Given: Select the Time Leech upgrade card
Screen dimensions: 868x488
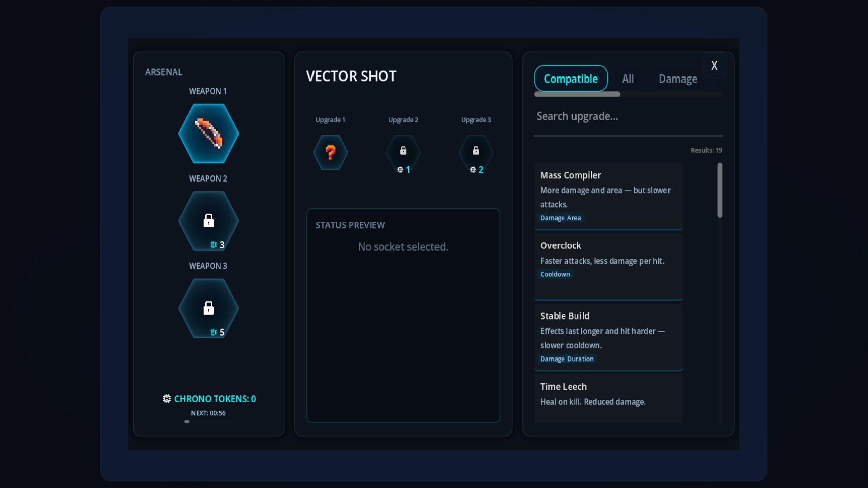Looking at the screenshot, I should click(608, 398).
